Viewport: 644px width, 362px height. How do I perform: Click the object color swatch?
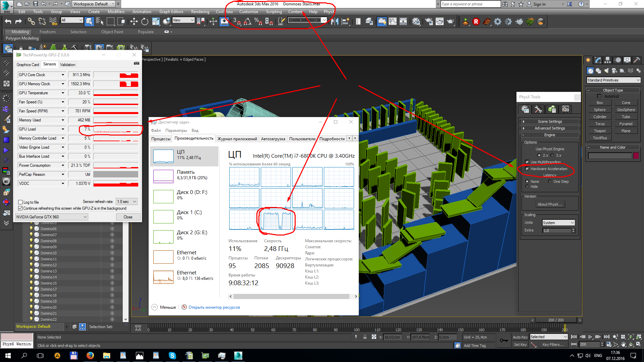tap(636, 156)
